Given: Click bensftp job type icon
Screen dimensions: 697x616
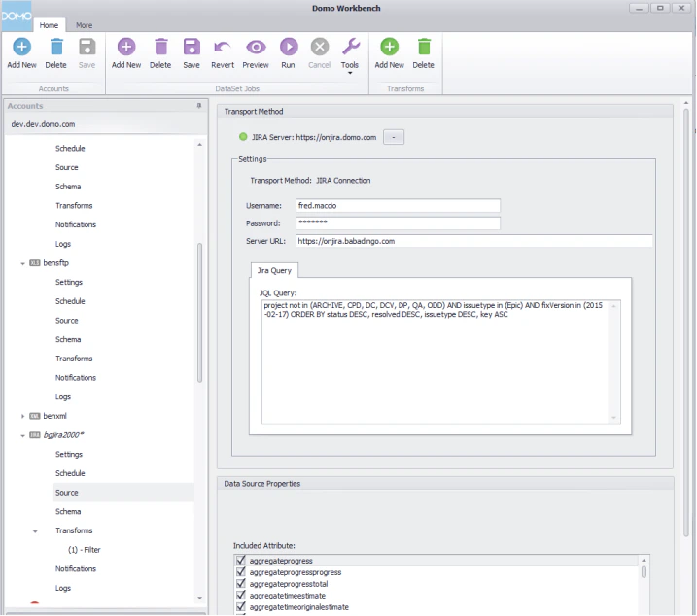Looking at the screenshot, I should 35,263.
